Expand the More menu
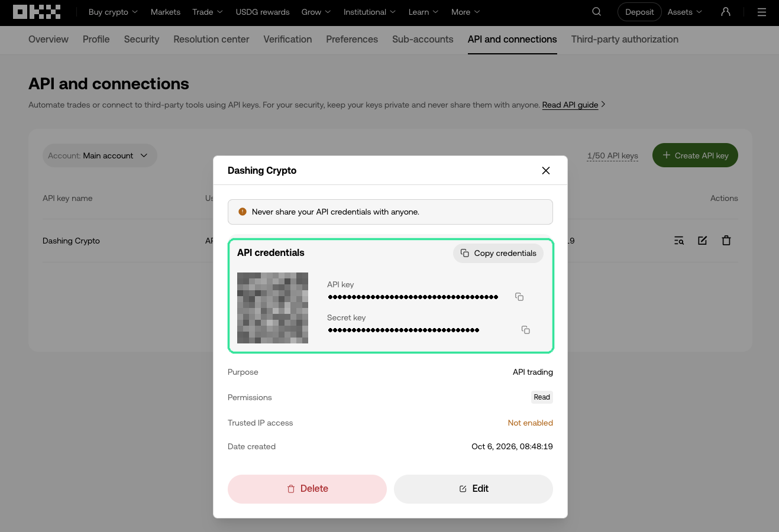Image resolution: width=779 pixels, height=532 pixels. [x=466, y=12]
